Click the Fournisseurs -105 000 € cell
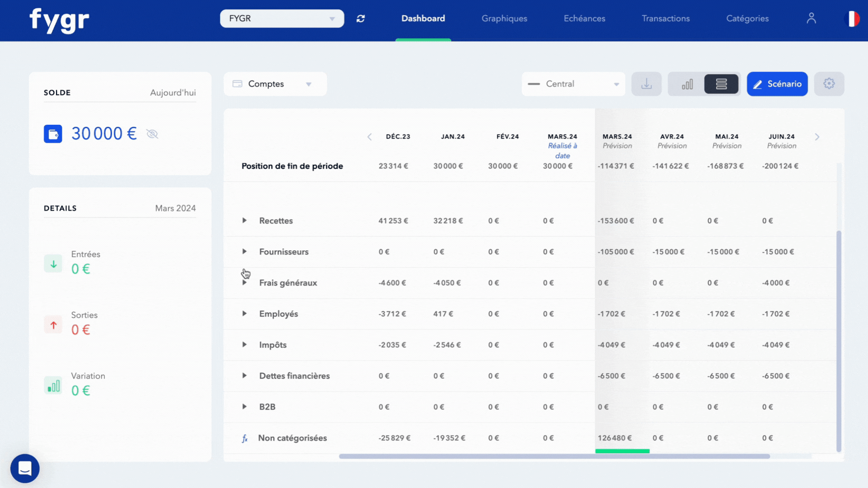 (616, 252)
